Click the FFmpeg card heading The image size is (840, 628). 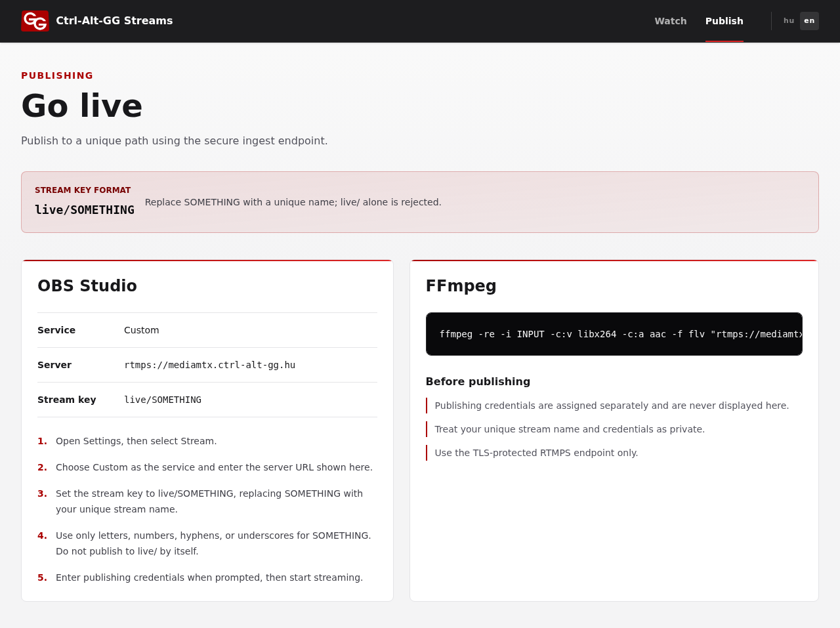pyautogui.click(x=461, y=286)
